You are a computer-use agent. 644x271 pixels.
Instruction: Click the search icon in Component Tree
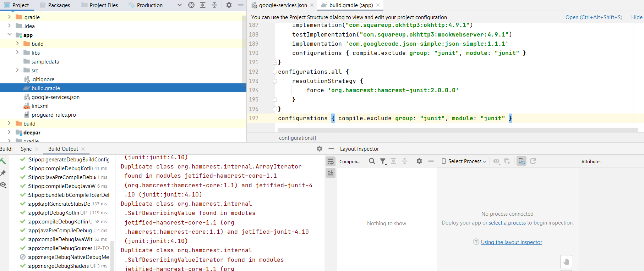(x=372, y=161)
